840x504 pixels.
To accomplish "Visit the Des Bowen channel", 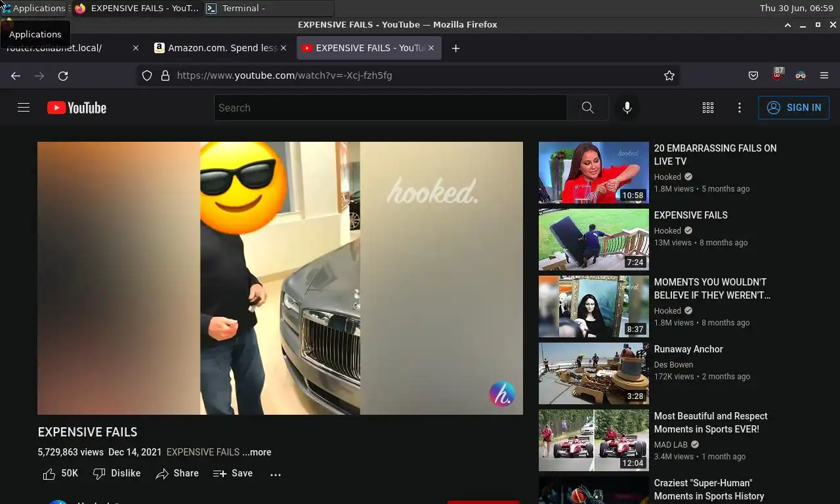I will pos(673,365).
